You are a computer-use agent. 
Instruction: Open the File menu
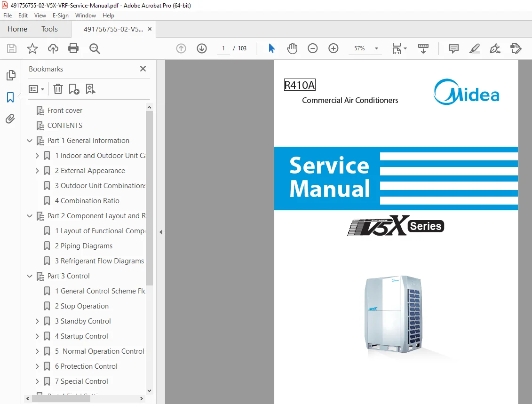(8, 15)
